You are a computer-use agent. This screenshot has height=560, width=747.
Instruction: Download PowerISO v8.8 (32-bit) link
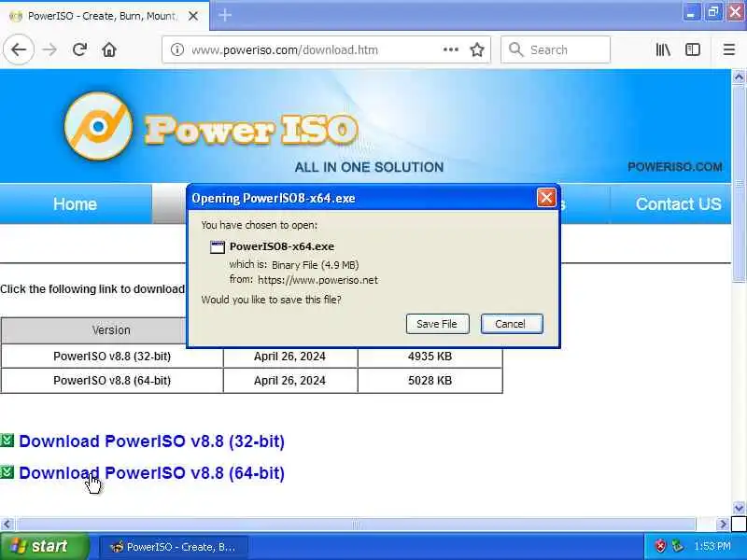point(151,441)
